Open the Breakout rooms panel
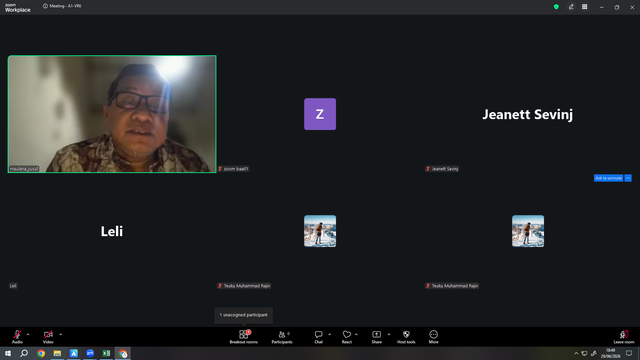This screenshot has height=360, width=640. (x=244, y=337)
